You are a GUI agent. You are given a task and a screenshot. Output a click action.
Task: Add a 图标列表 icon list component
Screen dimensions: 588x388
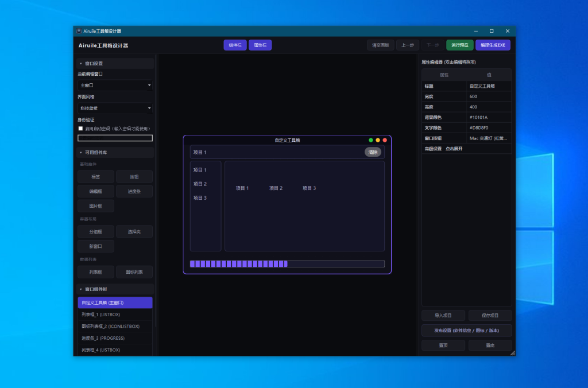[x=134, y=272]
